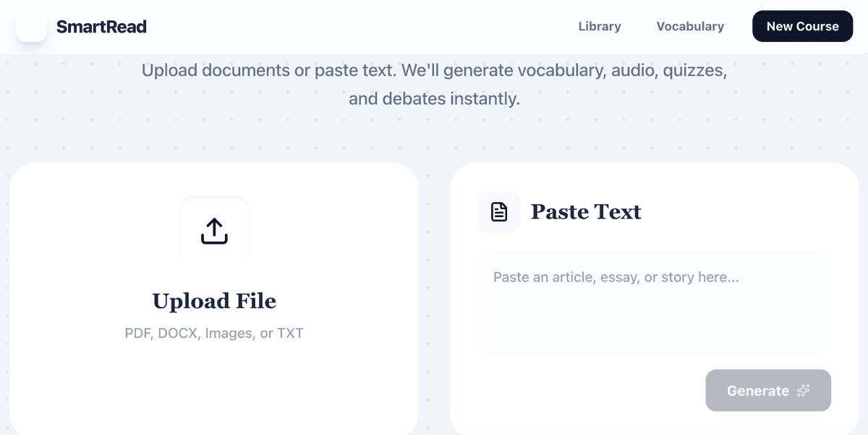
Task: Click empty header space left of Library
Action: tap(362, 27)
